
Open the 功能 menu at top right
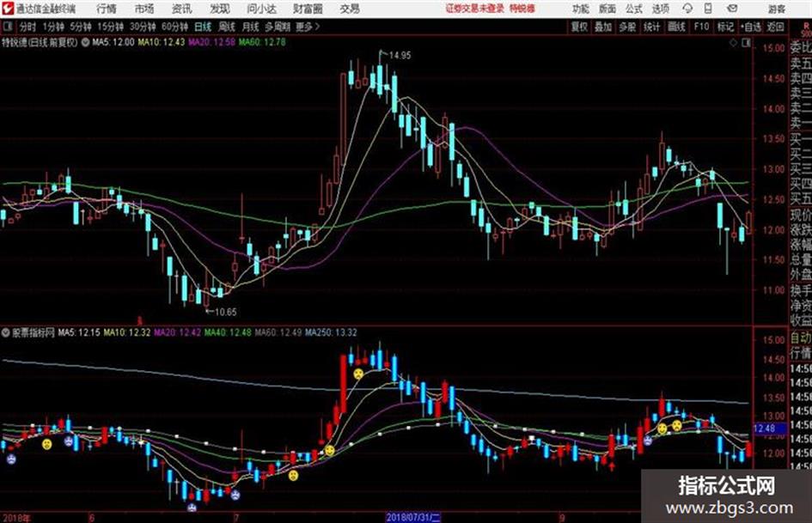pyautogui.click(x=581, y=9)
